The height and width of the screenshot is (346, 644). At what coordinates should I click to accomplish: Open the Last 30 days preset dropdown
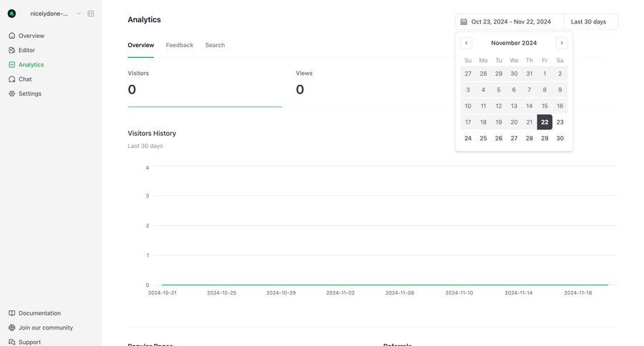click(x=590, y=21)
